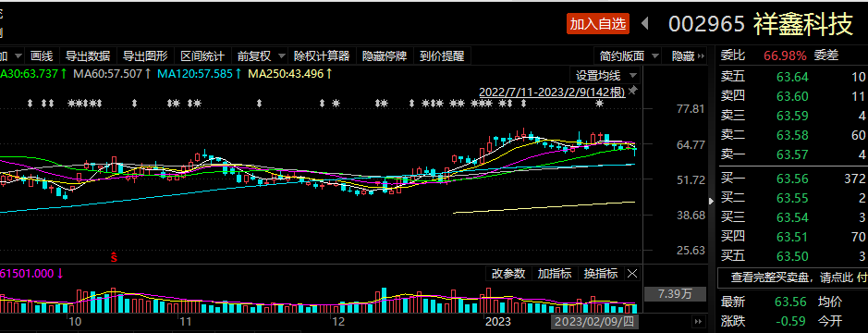
Task: Select the 买一 price 63.56
Action: tap(792, 179)
